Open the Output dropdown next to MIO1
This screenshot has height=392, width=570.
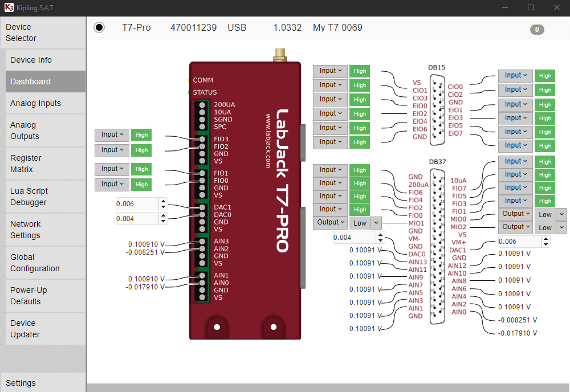(x=330, y=222)
